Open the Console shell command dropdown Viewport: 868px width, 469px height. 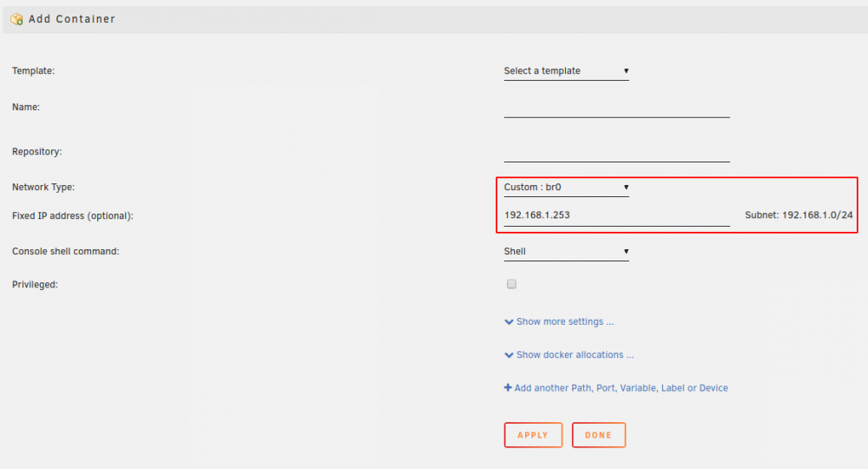[566, 251]
